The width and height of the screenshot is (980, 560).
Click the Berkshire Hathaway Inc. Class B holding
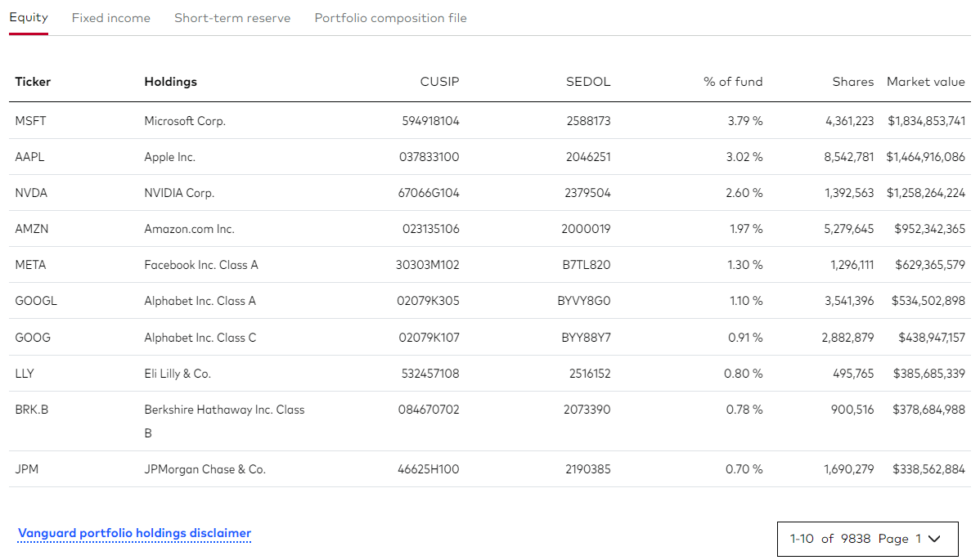coord(224,410)
